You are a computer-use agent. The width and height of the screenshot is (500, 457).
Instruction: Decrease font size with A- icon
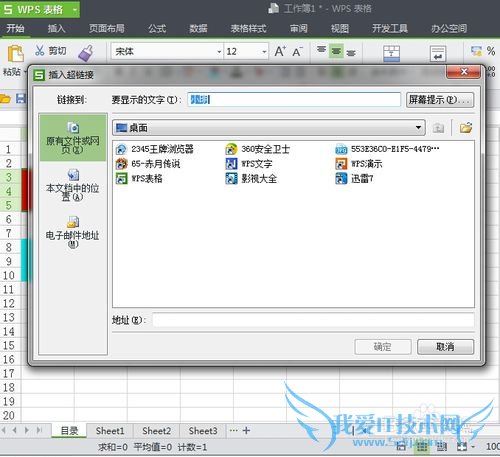pos(297,52)
